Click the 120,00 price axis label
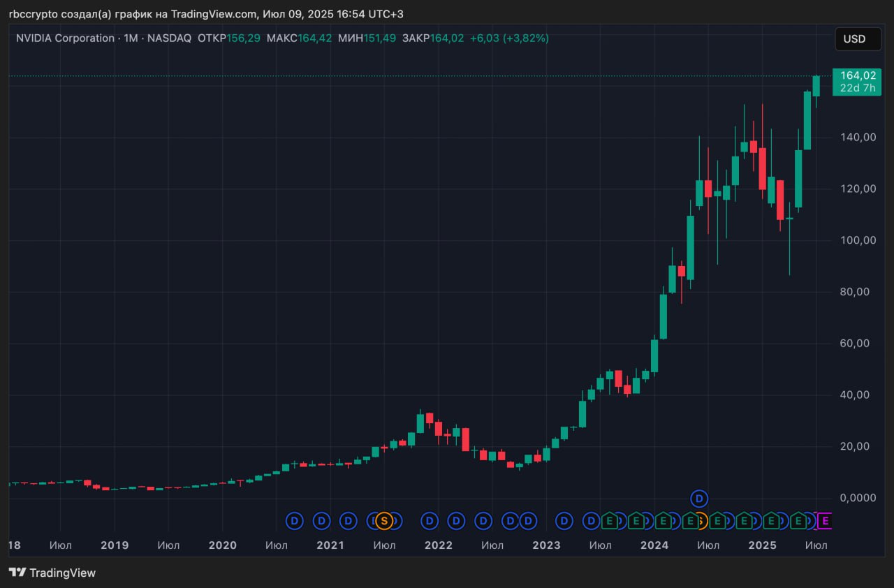 click(858, 189)
